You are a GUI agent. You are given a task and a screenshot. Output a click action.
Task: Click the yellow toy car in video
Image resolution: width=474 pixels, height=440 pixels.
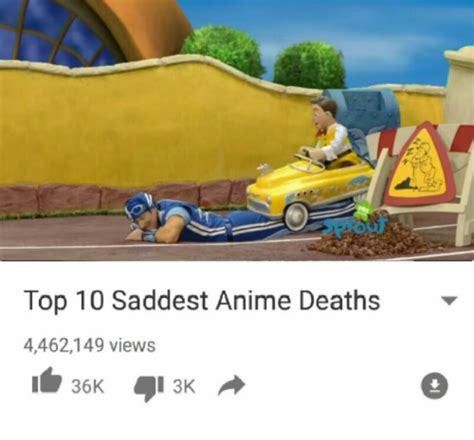pos(307,190)
